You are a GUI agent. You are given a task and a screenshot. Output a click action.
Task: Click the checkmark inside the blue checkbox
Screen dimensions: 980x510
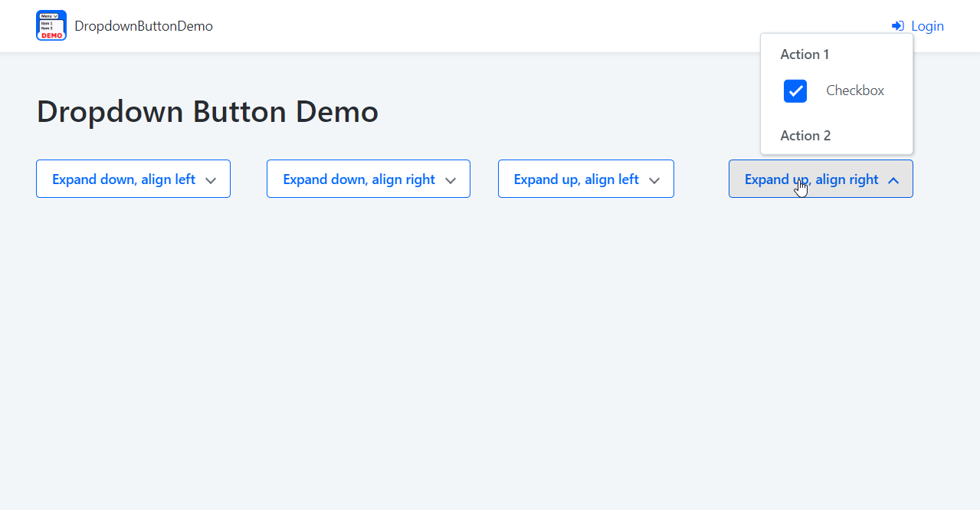point(795,90)
